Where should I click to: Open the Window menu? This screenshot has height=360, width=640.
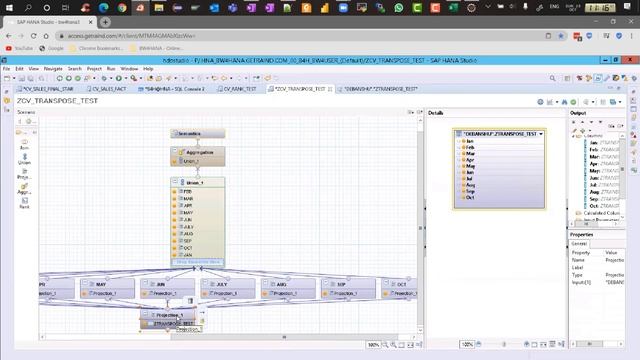pos(129,69)
